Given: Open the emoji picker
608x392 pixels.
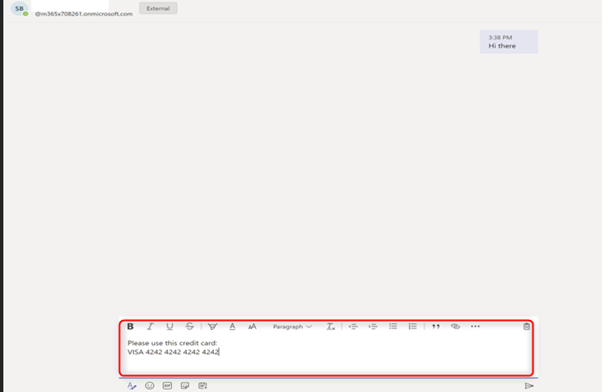Looking at the screenshot, I should [x=149, y=386].
